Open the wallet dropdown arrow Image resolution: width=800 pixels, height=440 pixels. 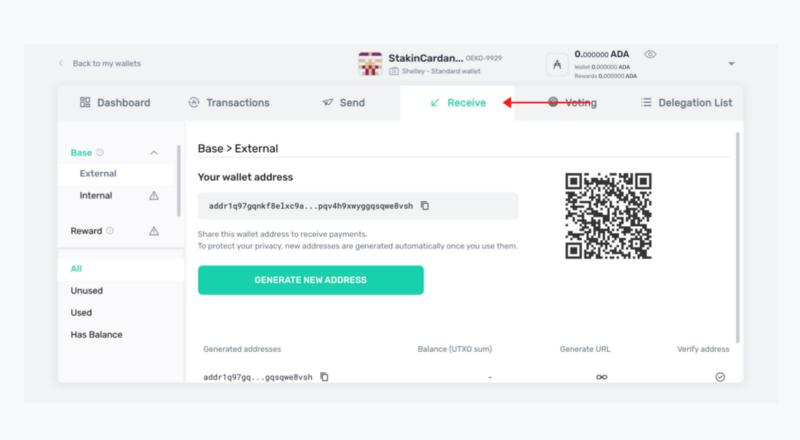(x=731, y=64)
